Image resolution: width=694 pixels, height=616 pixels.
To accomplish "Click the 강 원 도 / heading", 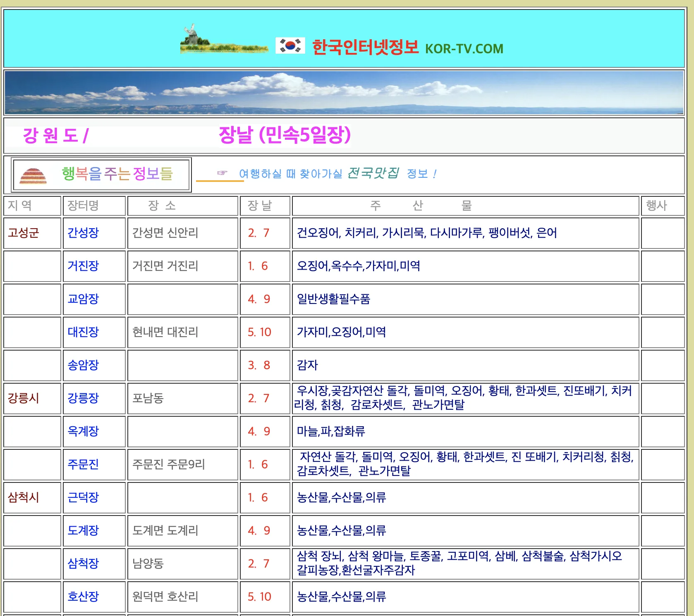I will pyautogui.click(x=56, y=136).
